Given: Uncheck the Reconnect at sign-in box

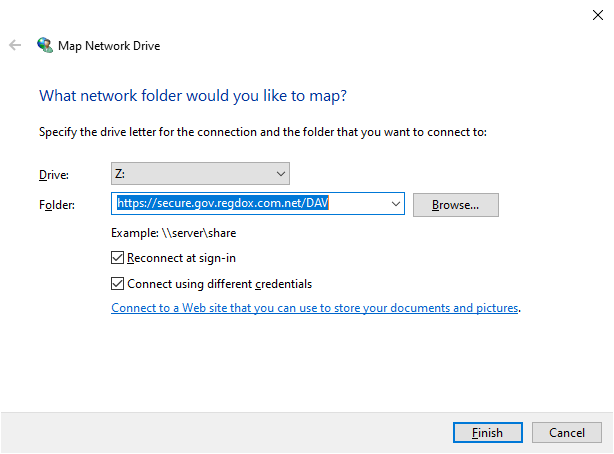Looking at the screenshot, I should (117, 258).
